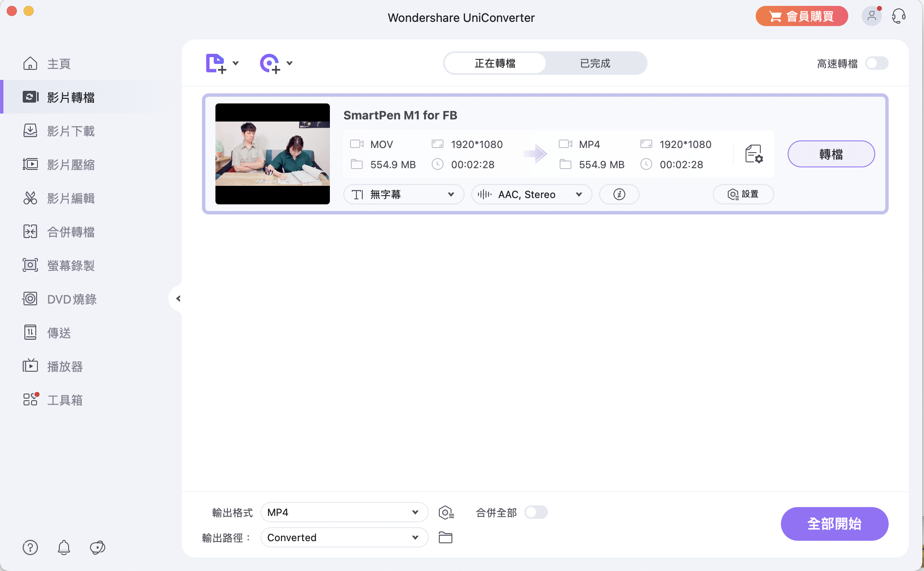Toggle the 高速轉檔 switch
This screenshot has width=924, height=571.
coord(876,63)
